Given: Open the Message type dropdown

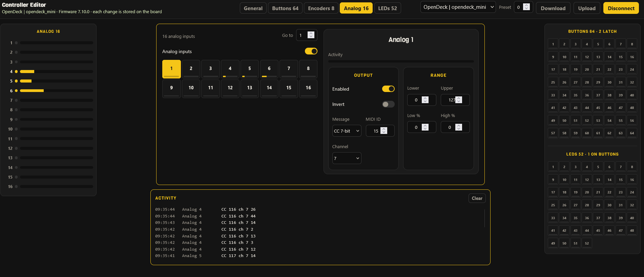Looking at the screenshot, I should click(x=347, y=131).
